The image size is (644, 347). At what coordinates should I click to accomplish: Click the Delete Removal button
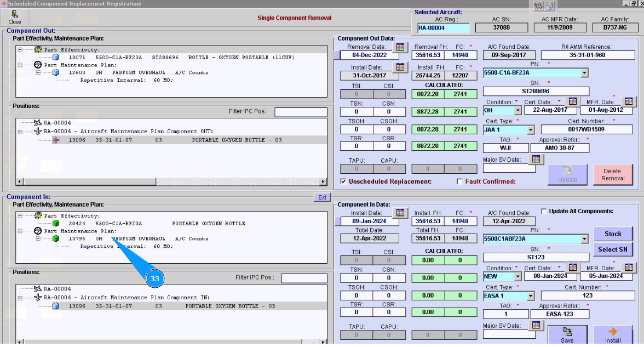point(613,174)
